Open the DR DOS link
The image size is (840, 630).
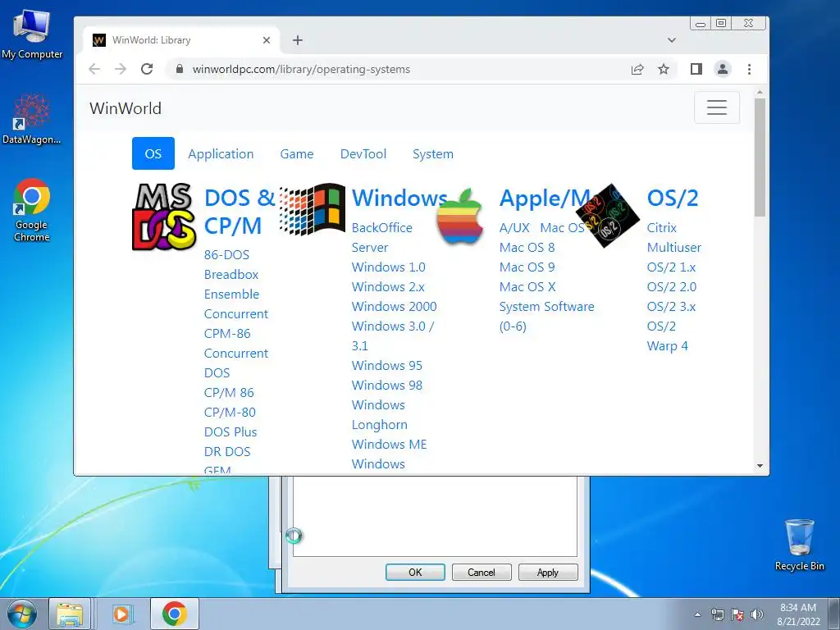click(x=227, y=452)
